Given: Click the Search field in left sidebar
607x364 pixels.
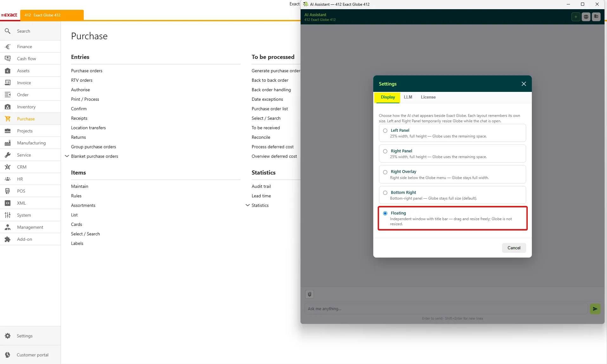Looking at the screenshot, I should point(30,31).
